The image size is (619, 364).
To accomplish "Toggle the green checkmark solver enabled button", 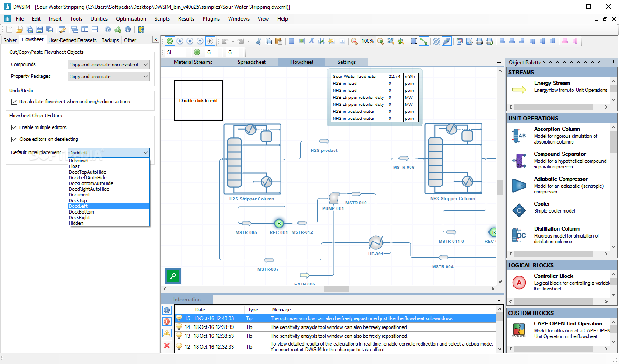I will point(170,41).
